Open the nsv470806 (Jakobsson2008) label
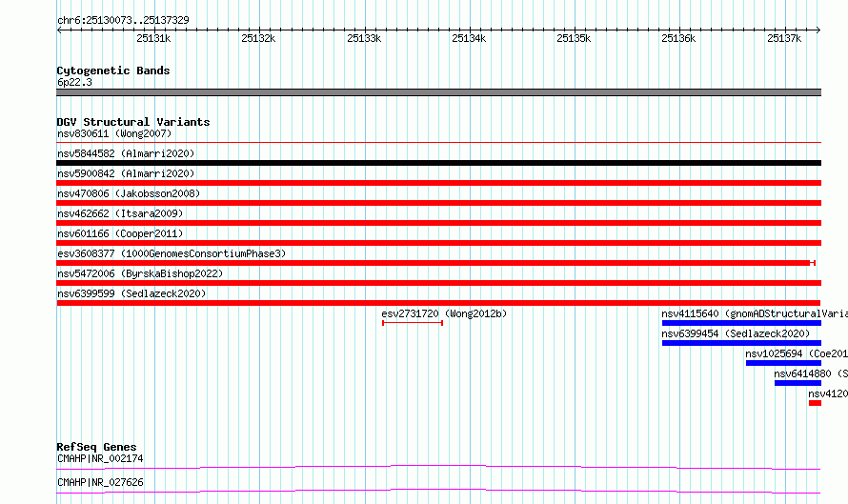 129,193
